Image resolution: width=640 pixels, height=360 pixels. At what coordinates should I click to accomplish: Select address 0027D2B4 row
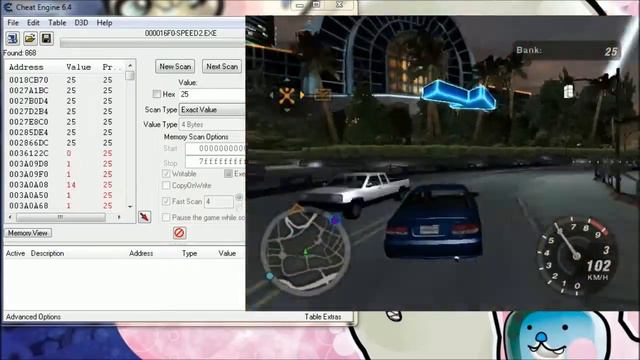click(x=65, y=111)
